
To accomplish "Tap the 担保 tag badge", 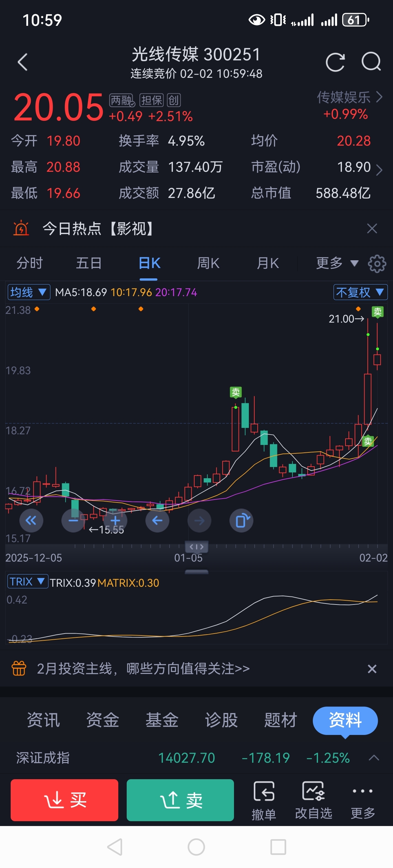I will click(x=152, y=100).
